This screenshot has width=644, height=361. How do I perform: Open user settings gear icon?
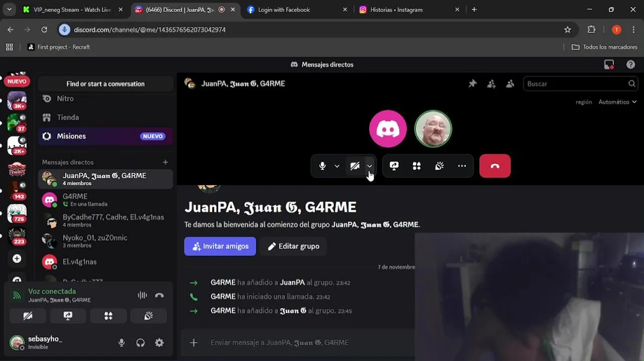(159, 343)
